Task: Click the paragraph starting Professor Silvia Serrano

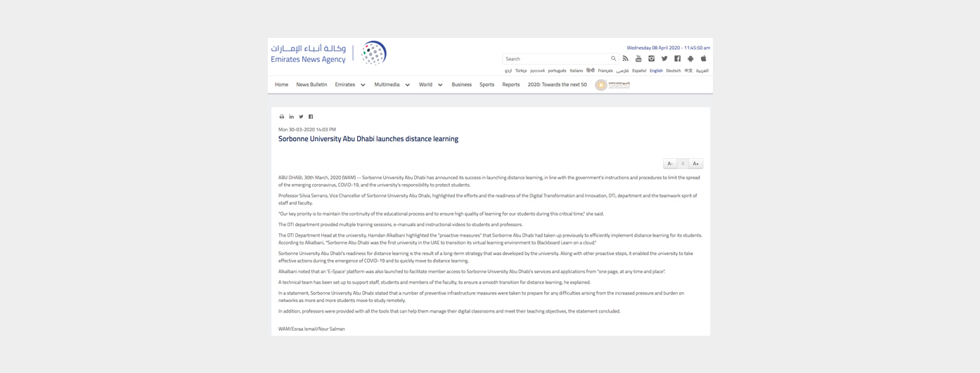Action: [488, 199]
